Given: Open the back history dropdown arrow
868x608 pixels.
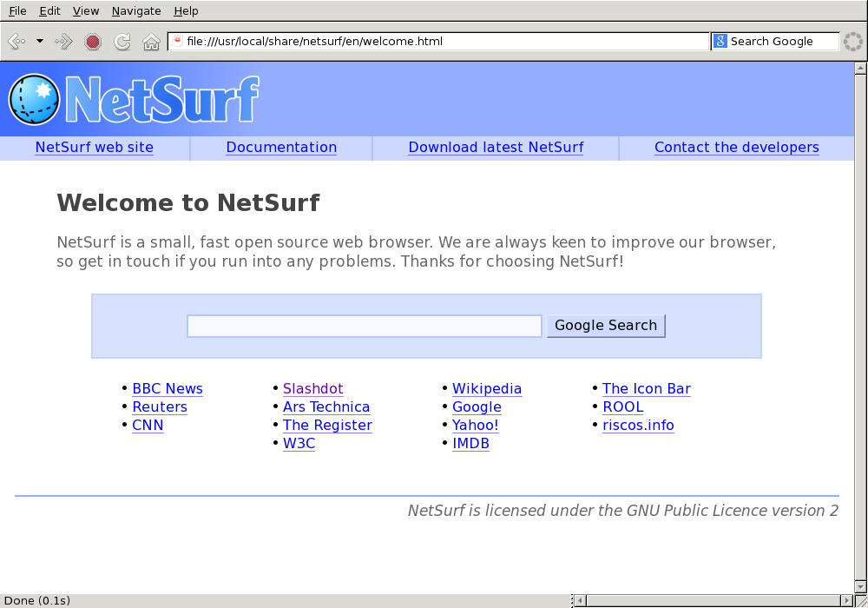Looking at the screenshot, I should point(39,41).
